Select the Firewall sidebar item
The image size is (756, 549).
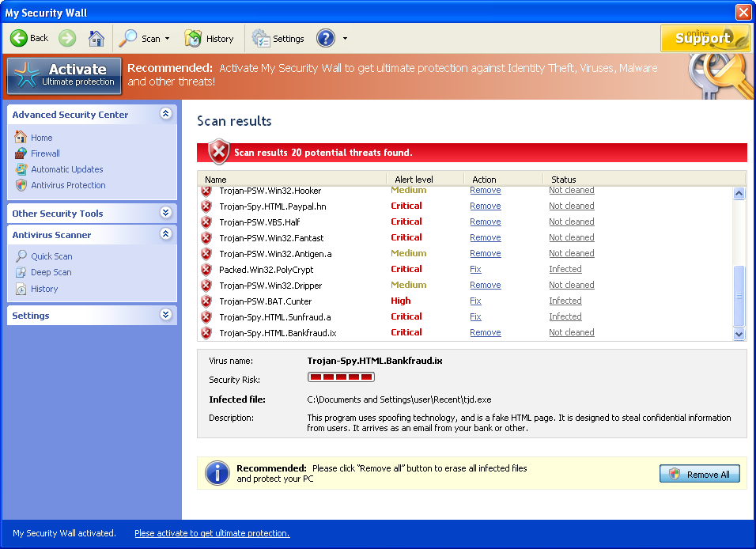pos(45,153)
